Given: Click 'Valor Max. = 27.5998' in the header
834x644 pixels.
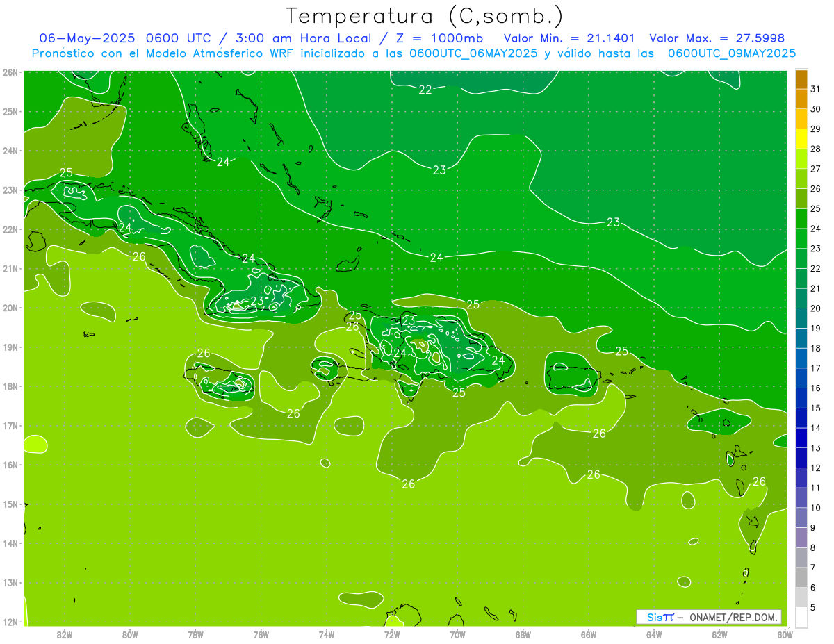Looking at the screenshot, I should click(717, 38).
